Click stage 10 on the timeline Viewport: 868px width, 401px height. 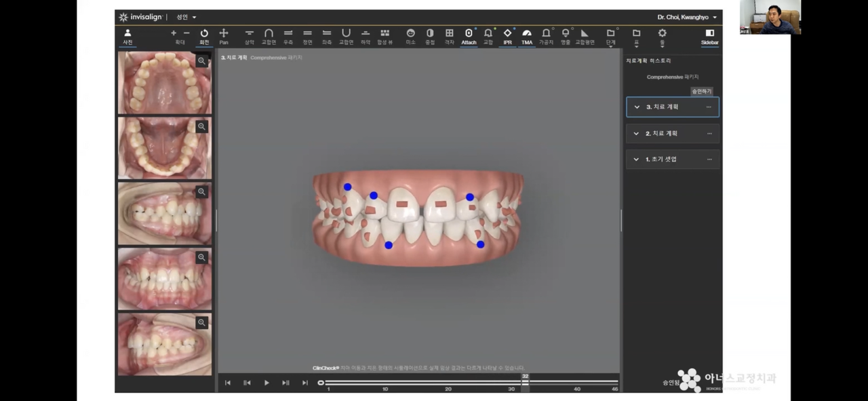coord(385,389)
